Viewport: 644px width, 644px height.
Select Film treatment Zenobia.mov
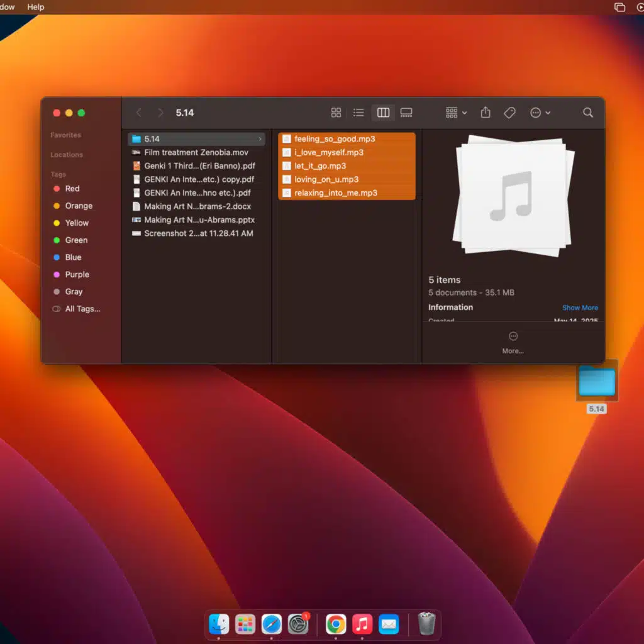coord(196,152)
